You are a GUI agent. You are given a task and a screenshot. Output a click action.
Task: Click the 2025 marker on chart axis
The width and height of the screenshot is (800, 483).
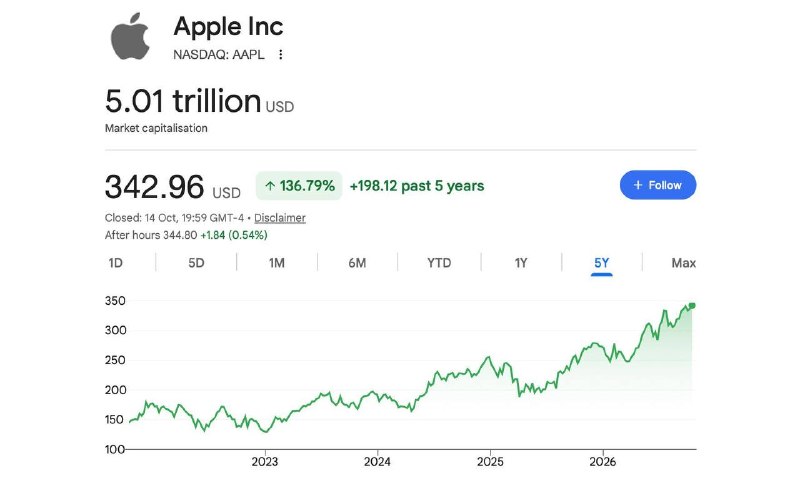[490, 462]
